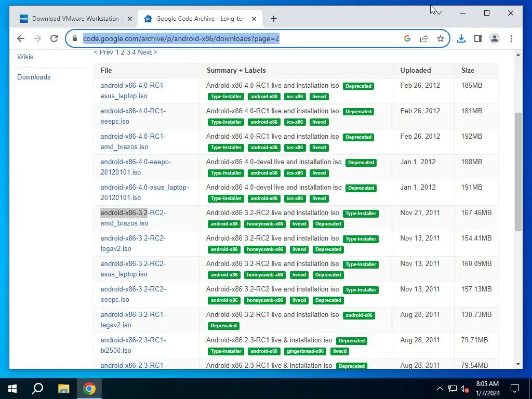The width and height of the screenshot is (532, 399).
Task: Share this page via share icon
Action: click(x=424, y=38)
